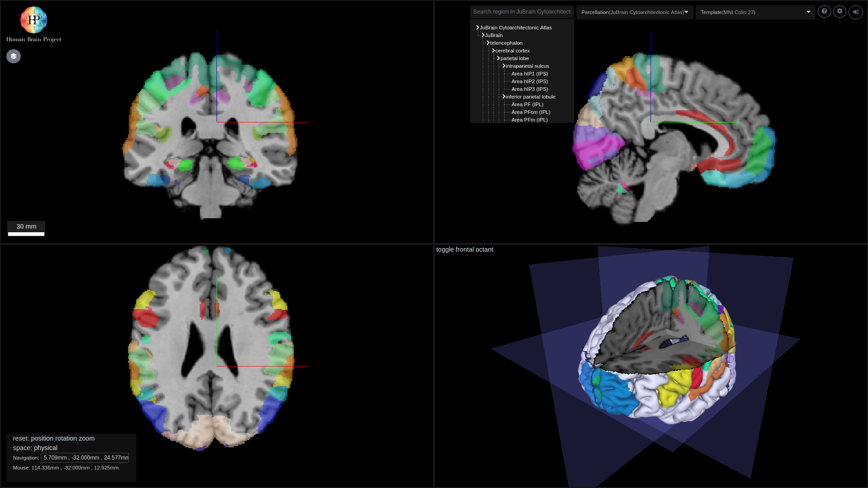Collapse the cerebral cortex branch
868x488 pixels.
tap(493, 51)
